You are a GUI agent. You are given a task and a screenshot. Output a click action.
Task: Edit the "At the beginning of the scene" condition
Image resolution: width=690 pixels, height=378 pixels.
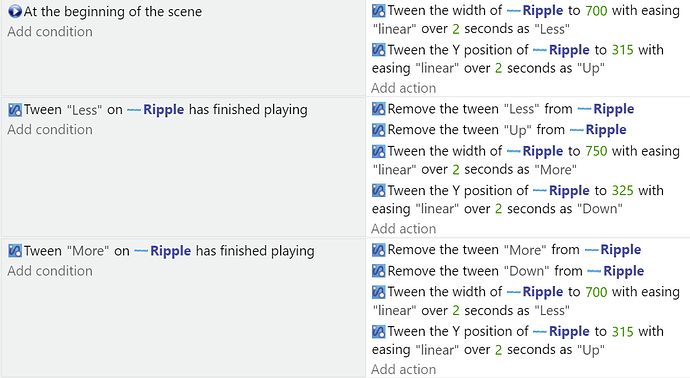point(113,11)
